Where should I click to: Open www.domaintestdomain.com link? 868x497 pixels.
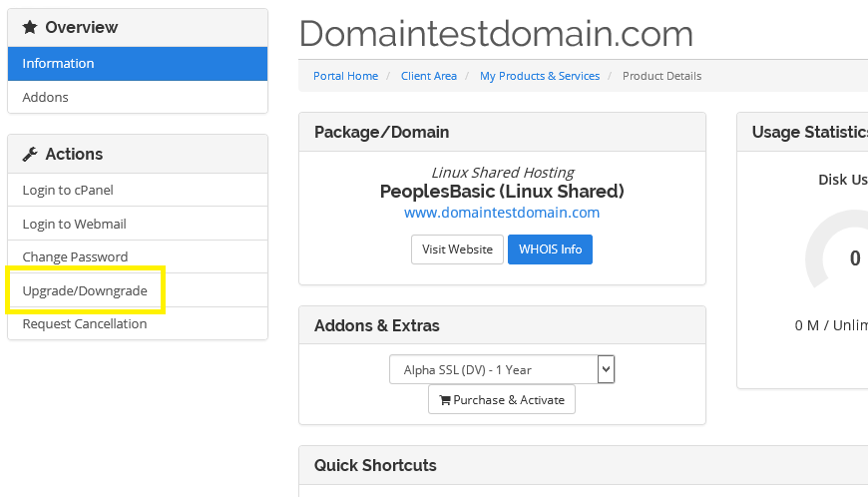tap(502, 213)
